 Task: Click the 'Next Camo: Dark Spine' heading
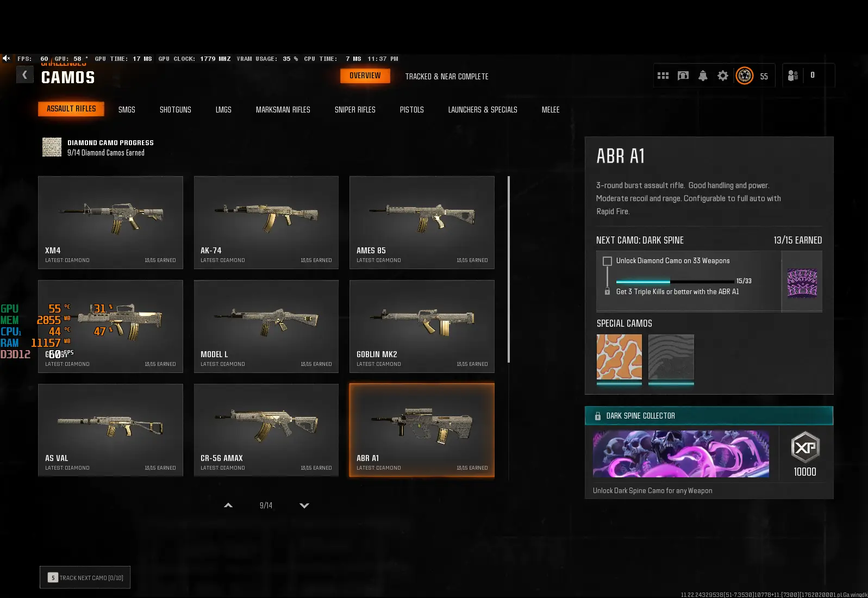pos(640,240)
